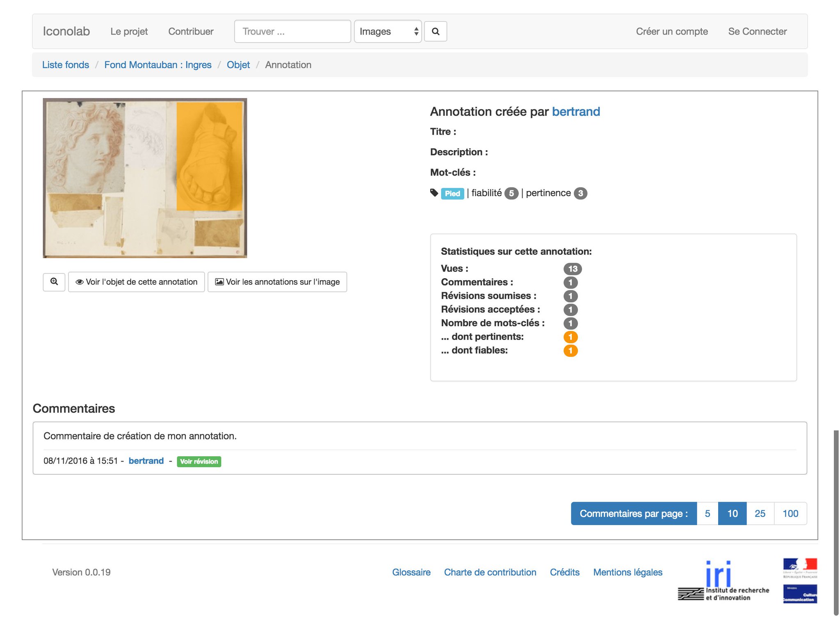
Task: Click the text Commentaire de création de mon annotation.
Action: tap(140, 436)
